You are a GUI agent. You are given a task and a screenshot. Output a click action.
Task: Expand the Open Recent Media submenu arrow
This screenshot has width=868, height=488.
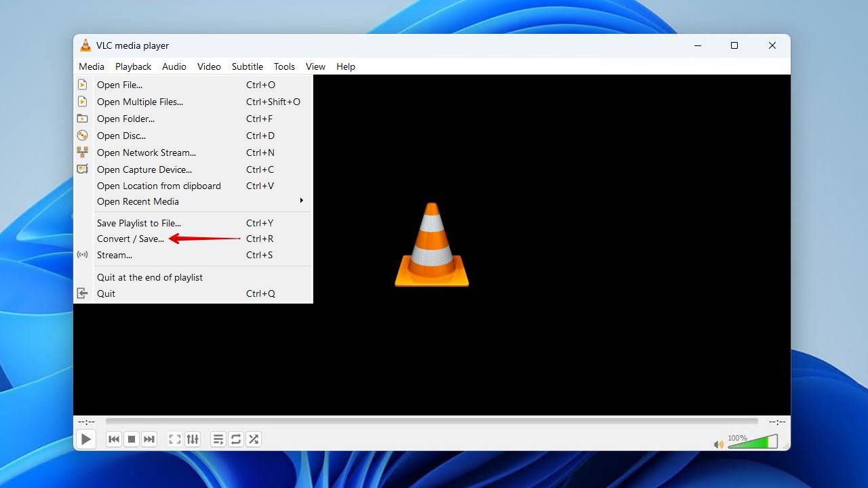(302, 201)
